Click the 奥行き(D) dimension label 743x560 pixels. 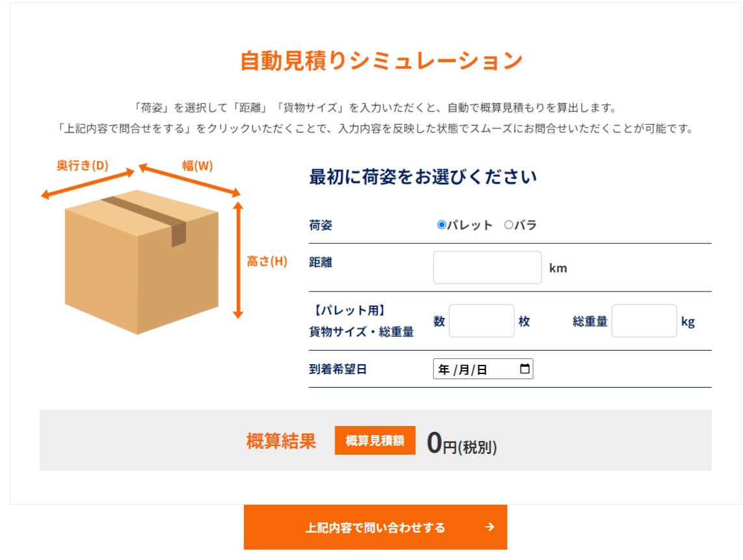coord(82,166)
